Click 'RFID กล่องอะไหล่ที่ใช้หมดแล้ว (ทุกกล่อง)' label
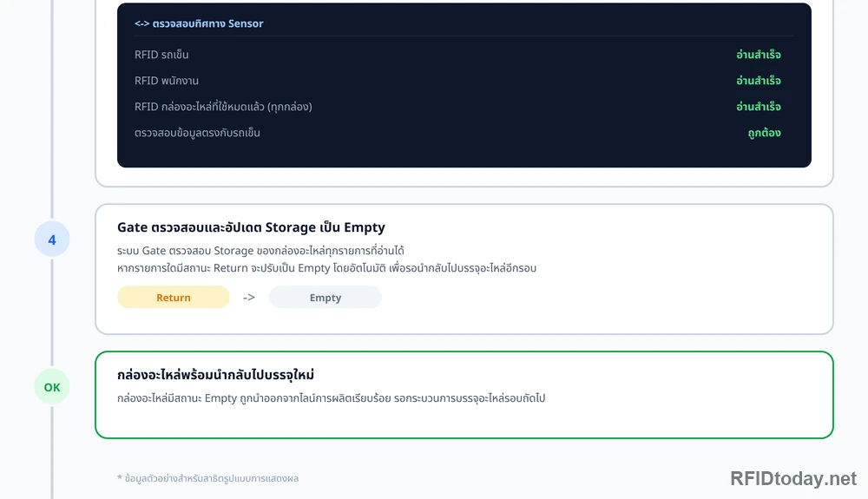Viewport: 868px width, 499px height. click(x=223, y=106)
